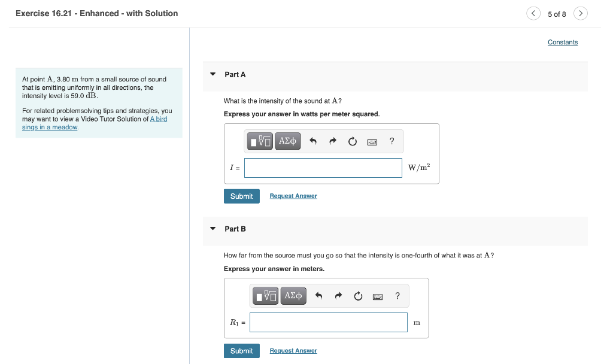Open Greek symbols palette in Part A
The image size is (613, 364).
(288, 141)
